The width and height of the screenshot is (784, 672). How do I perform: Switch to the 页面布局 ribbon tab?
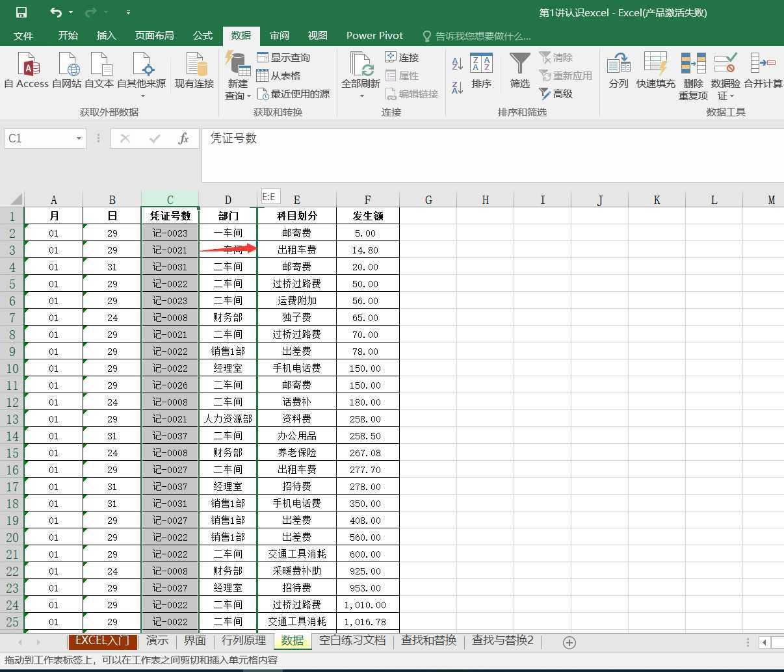point(155,35)
